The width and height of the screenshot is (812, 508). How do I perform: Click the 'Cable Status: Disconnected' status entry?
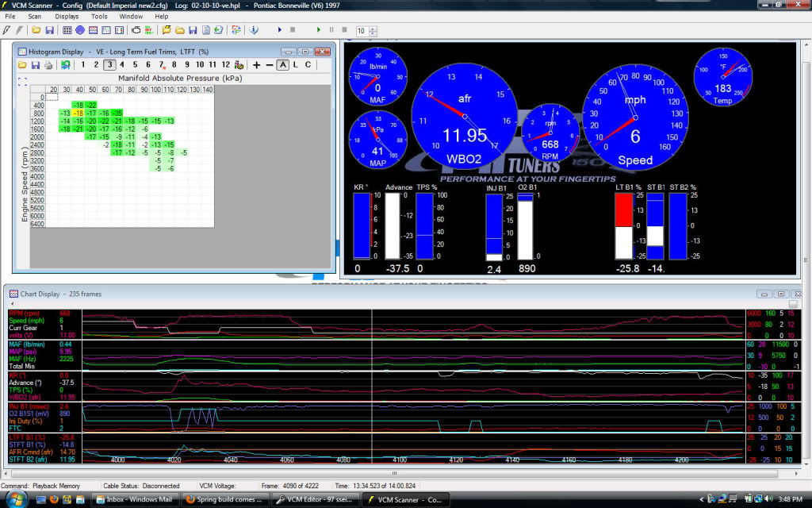coord(141,486)
